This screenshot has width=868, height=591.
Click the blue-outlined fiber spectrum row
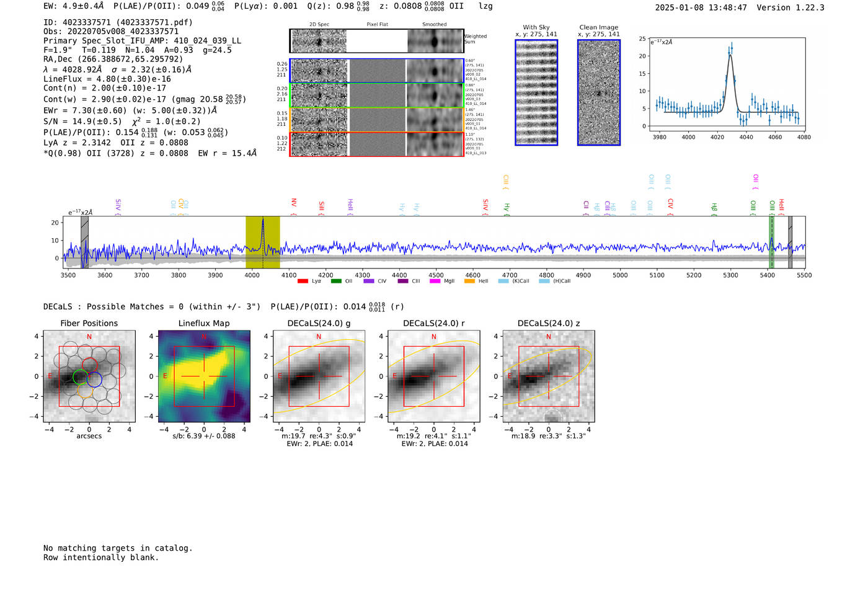point(376,71)
